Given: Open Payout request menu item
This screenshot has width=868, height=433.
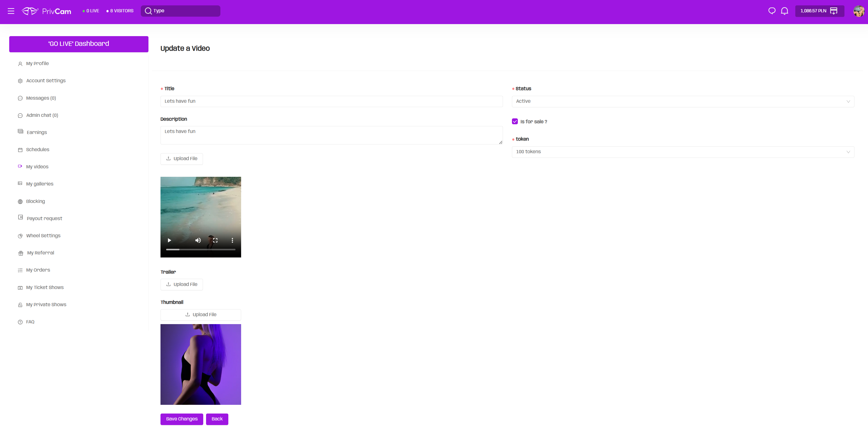Looking at the screenshot, I should tap(44, 218).
